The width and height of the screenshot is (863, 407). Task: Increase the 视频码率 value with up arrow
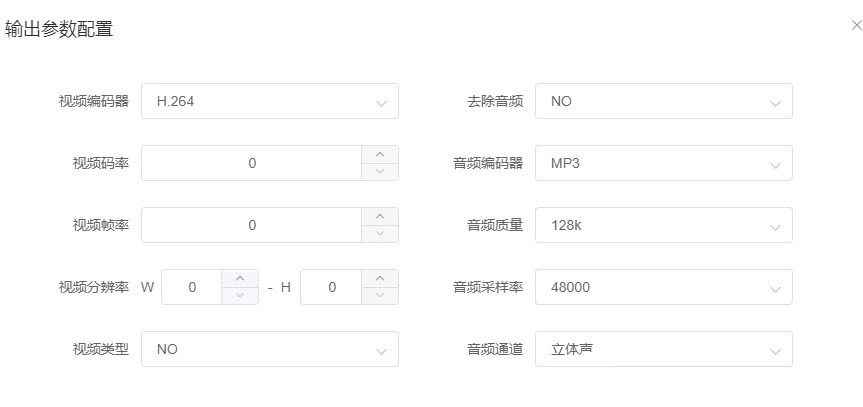point(380,154)
